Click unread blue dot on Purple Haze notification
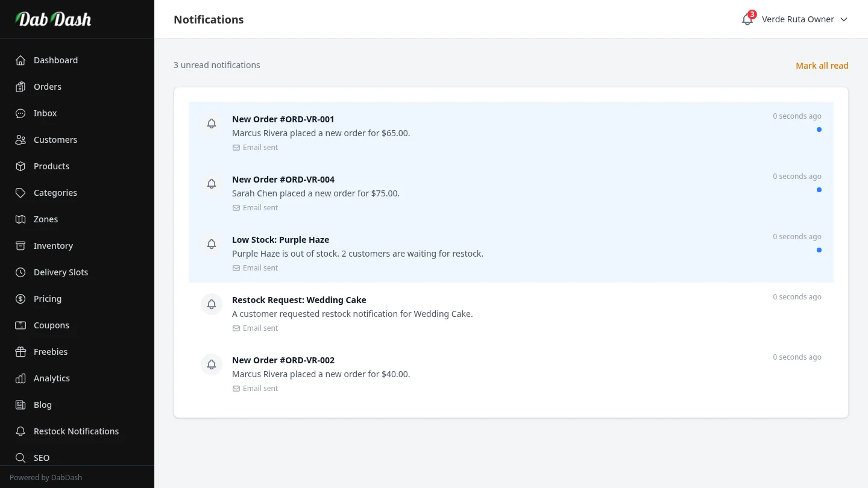 tap(819, 250)
